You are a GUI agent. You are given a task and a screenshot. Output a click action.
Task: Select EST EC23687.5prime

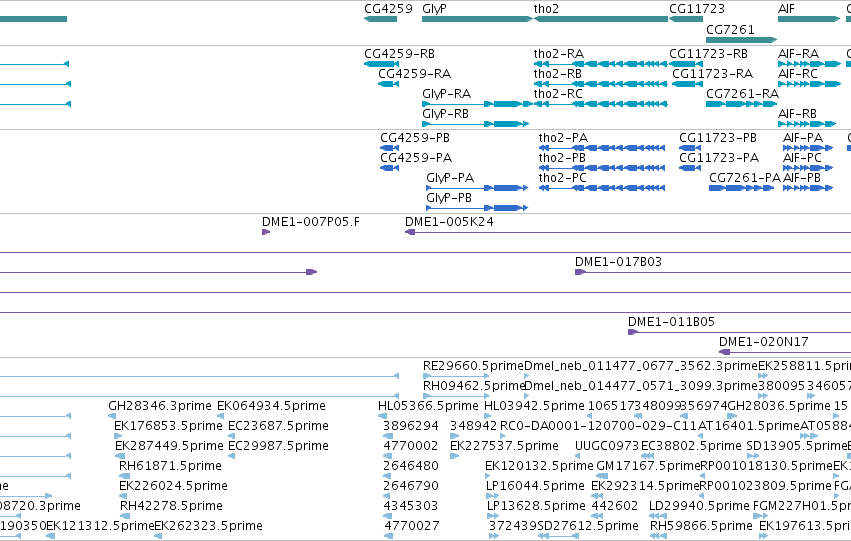[232, 436]
